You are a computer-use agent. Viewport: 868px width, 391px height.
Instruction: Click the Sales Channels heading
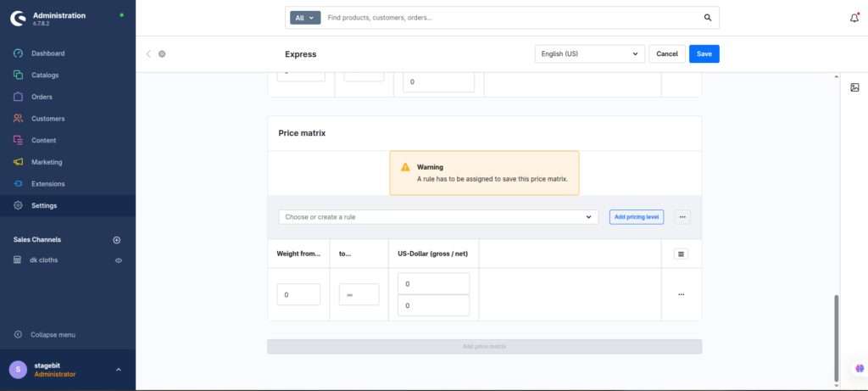[37, 240]
